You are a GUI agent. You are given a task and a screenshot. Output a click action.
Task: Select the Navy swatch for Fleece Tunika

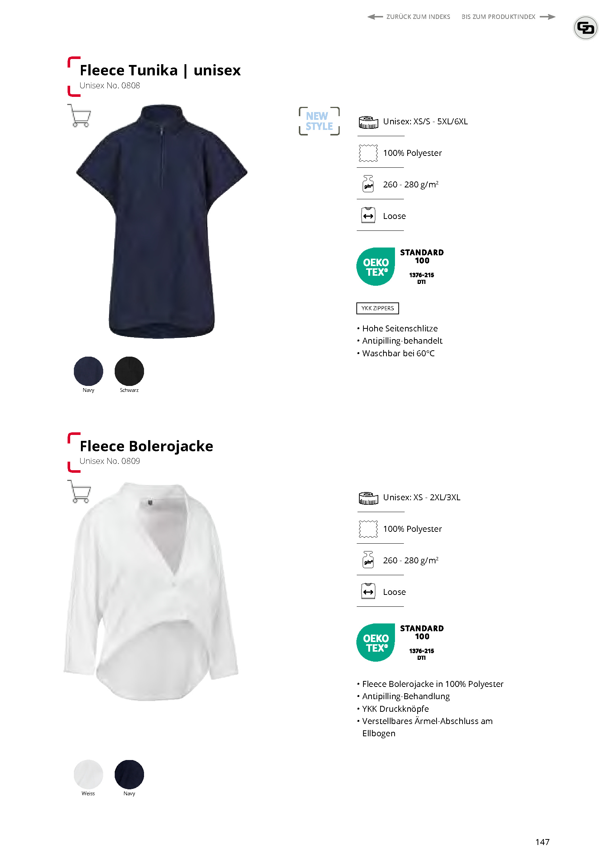88,371
